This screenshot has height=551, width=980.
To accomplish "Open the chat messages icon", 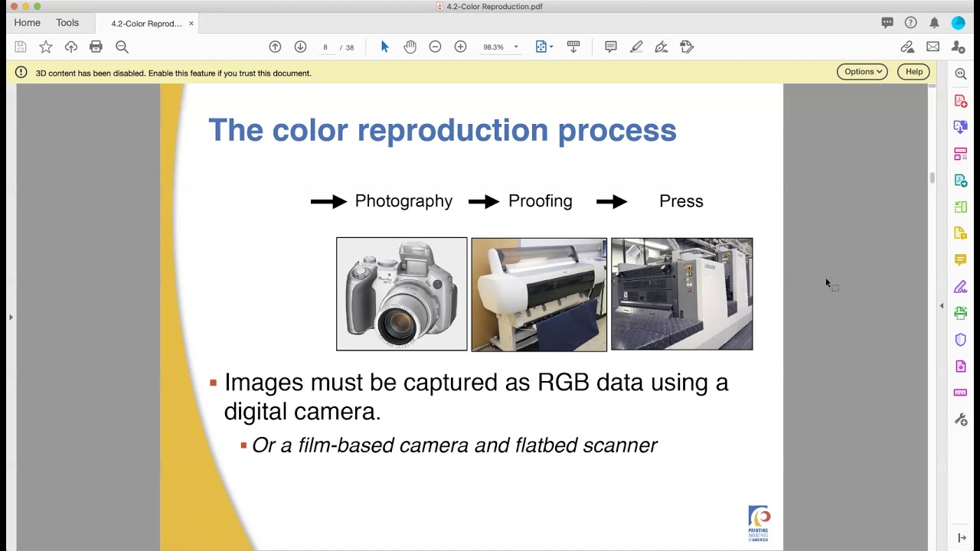I will click(x=887, y=23).
